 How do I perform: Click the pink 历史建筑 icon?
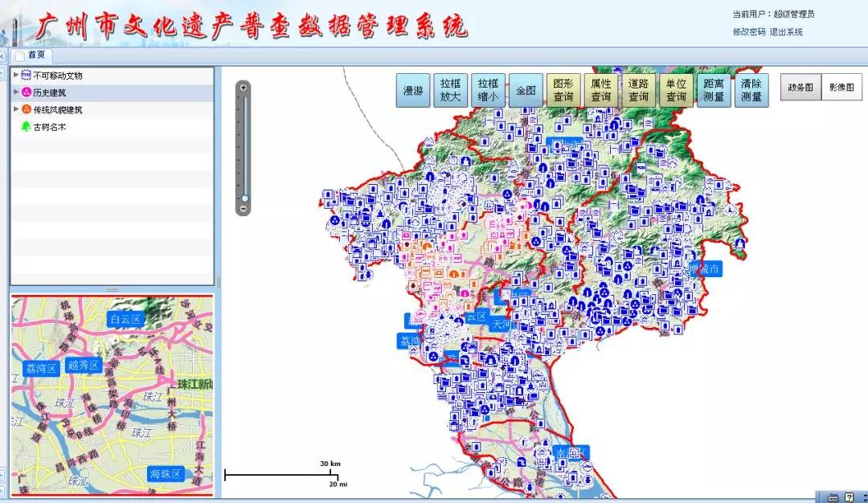[x=27, y=92]
